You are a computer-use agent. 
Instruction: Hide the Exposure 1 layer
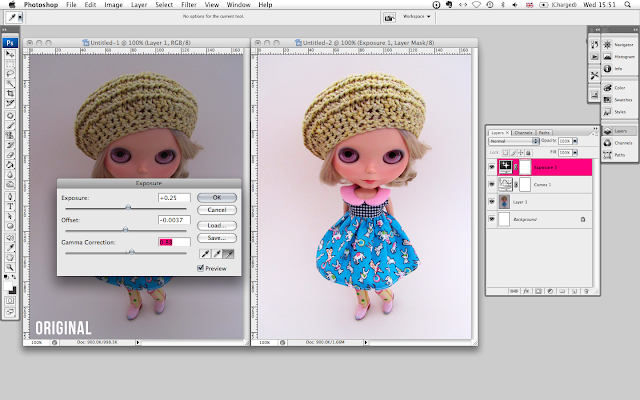(491, 167)
